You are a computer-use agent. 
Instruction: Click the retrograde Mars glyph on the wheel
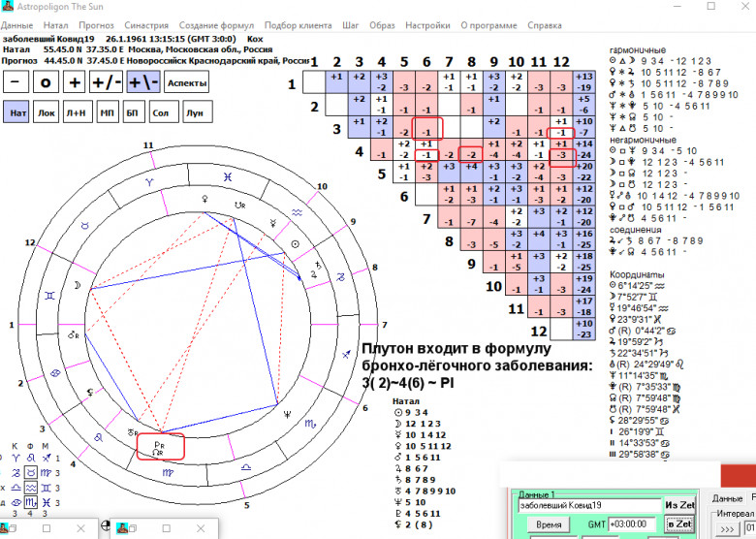point(74,334)
